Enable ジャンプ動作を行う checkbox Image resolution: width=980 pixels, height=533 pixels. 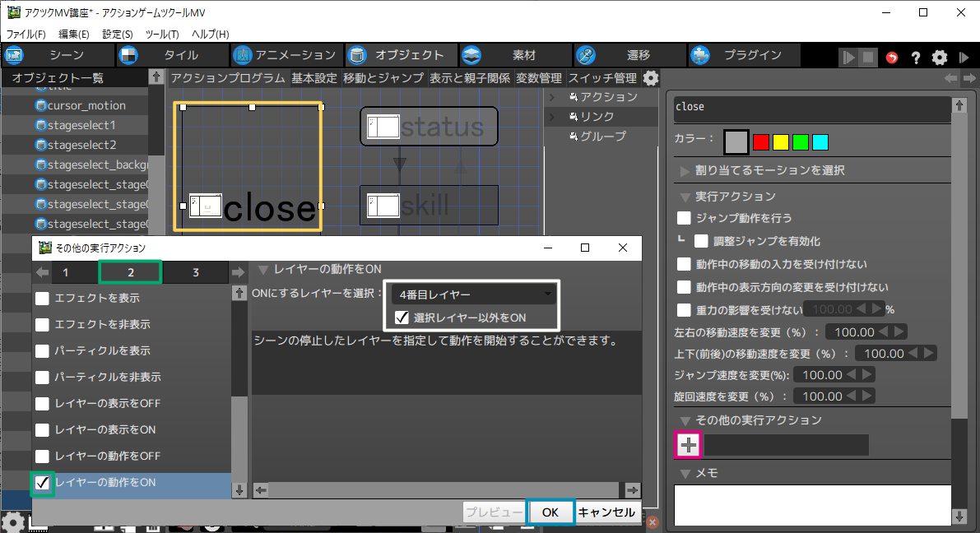(684, 218)
